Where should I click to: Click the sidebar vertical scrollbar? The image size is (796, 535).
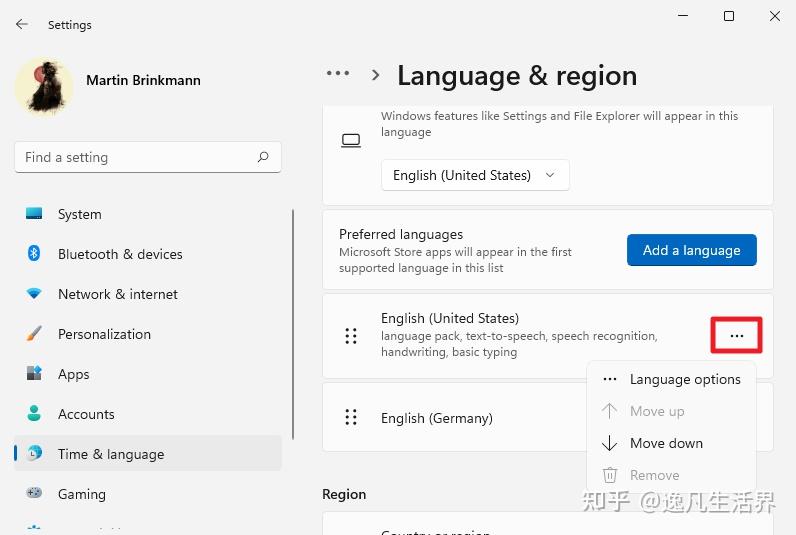[293, 325]
